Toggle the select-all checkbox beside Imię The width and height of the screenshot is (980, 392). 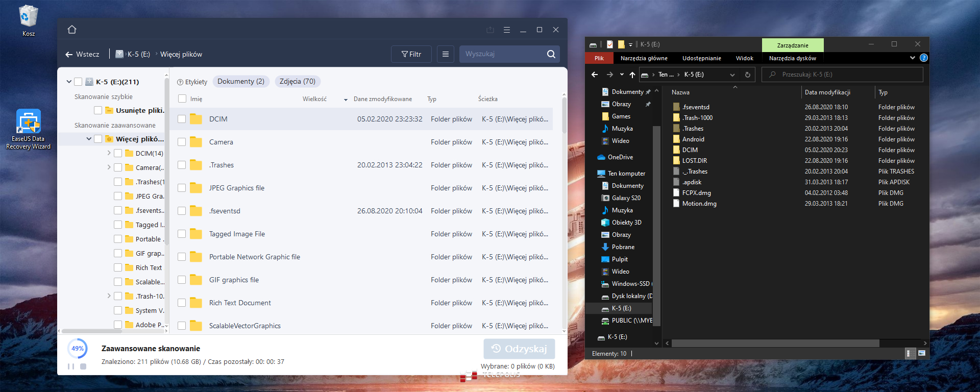(182, 99)
